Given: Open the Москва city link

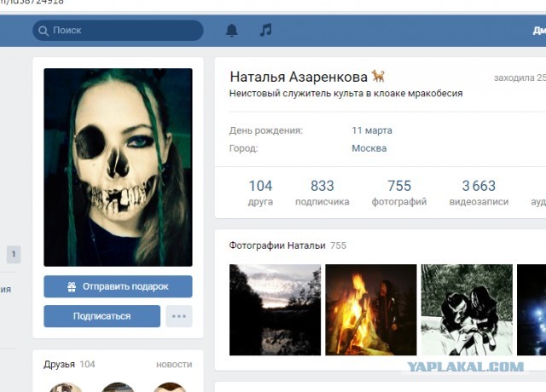Looking at the screenshot, I should 369,148.
